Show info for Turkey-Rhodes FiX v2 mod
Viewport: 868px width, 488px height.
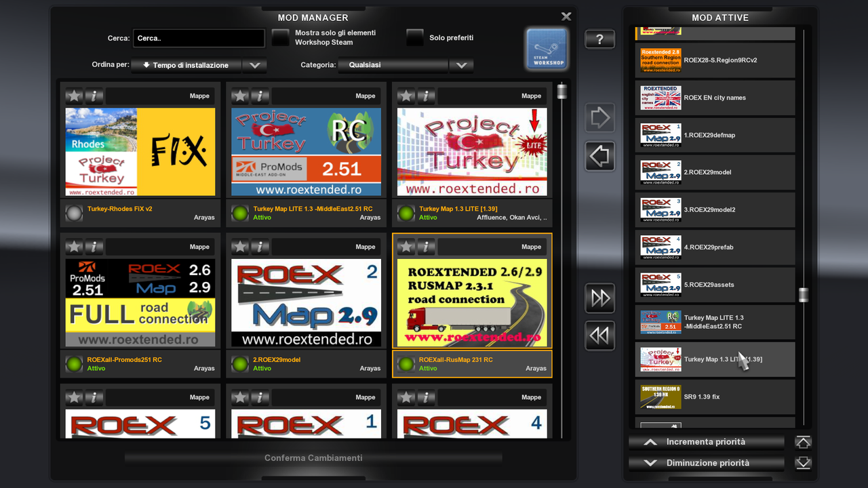pyautogui.click(x=94, y=96)
